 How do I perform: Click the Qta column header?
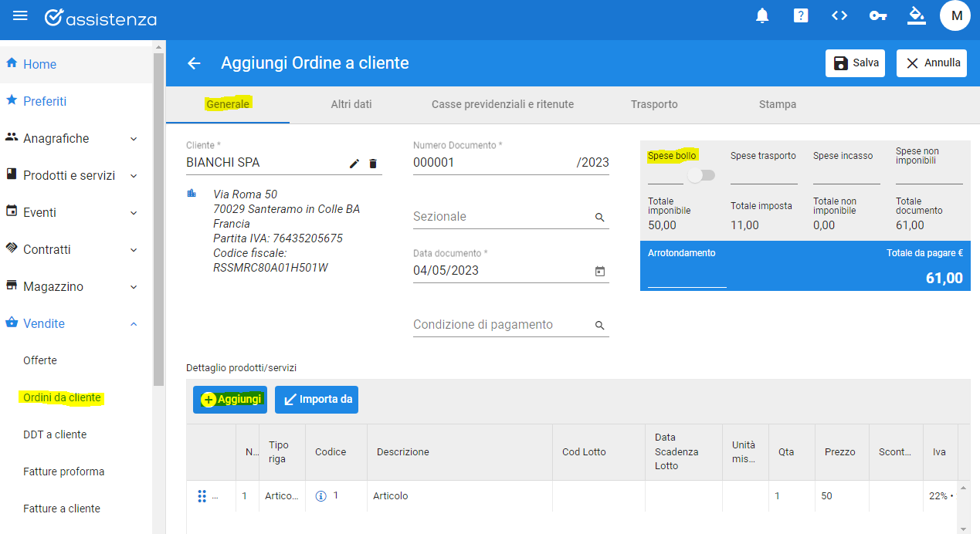(792, 452)
